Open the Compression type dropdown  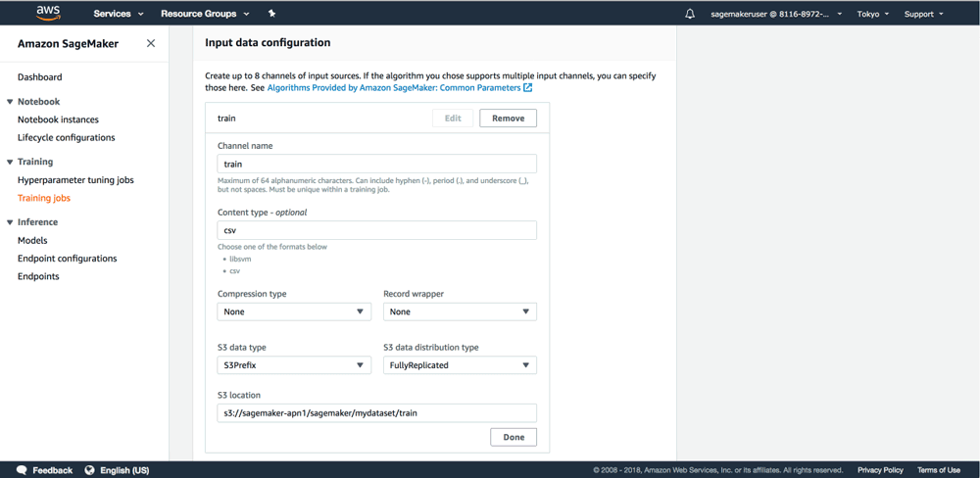point(294,311)
